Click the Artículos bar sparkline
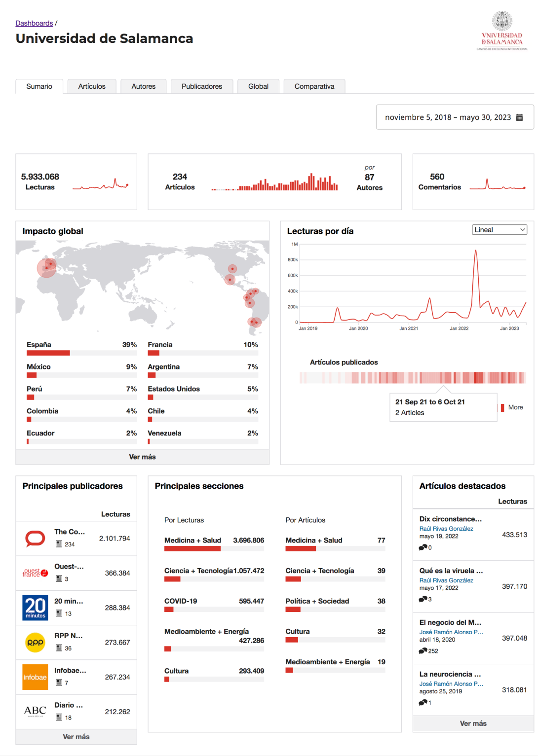The image size is (538, 756). pyautogui.click(x=274, y=182)
